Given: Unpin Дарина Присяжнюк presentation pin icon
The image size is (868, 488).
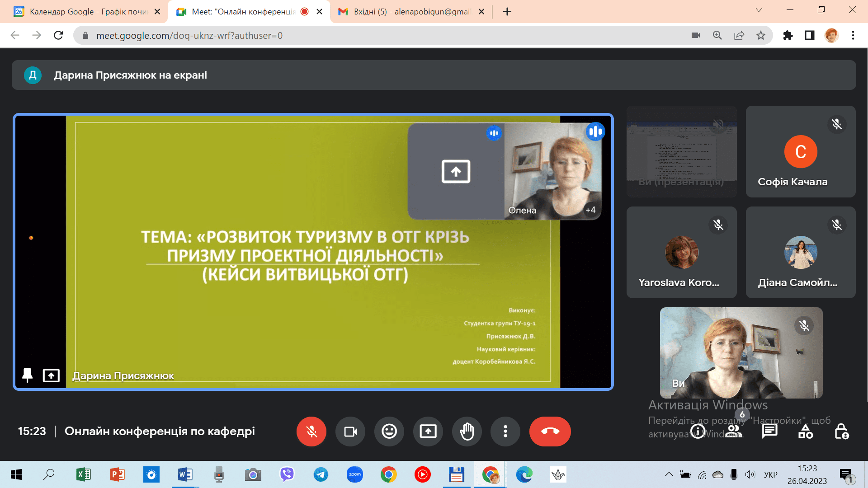Looking at the screenshot, I should [x=27, y=375].
